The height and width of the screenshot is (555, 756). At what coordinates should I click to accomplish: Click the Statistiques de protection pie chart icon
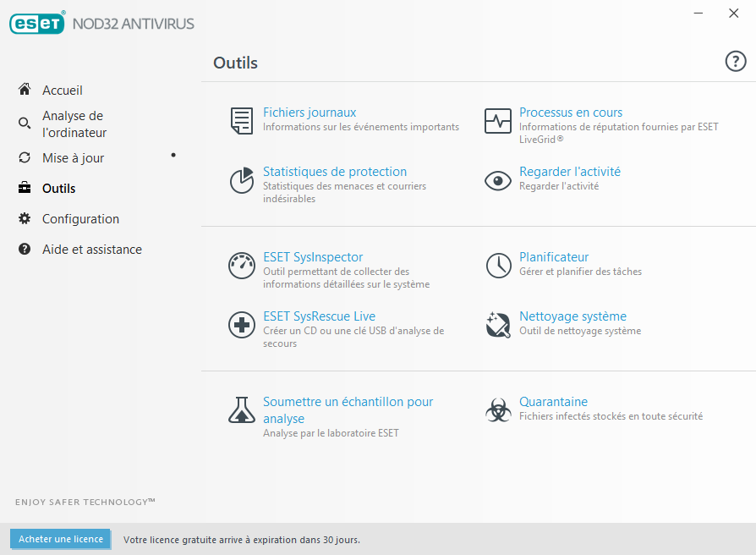(x=242, y=180)
